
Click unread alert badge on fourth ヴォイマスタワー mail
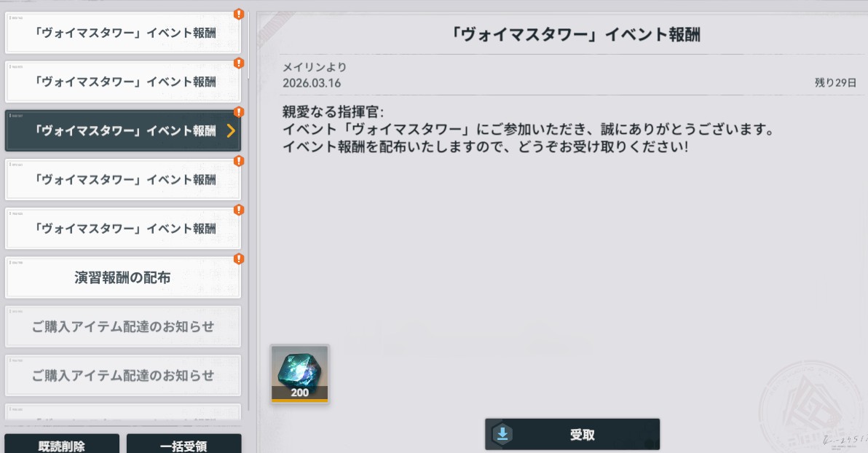click(x=239, y=161)
